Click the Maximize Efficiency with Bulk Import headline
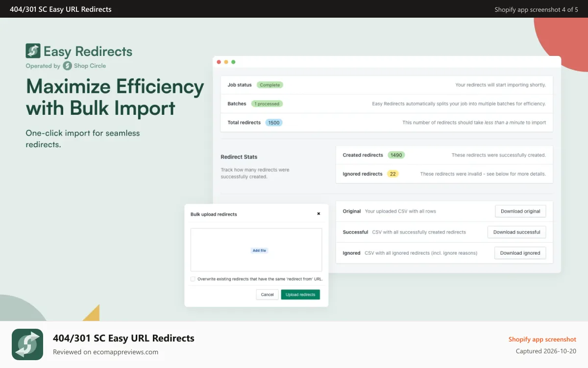This screenshot has height=368, width=588. pyautogui.click(x=115, y=97)
